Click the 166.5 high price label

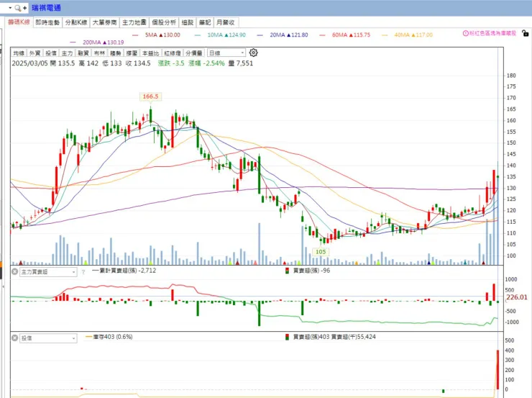[150, 96]
